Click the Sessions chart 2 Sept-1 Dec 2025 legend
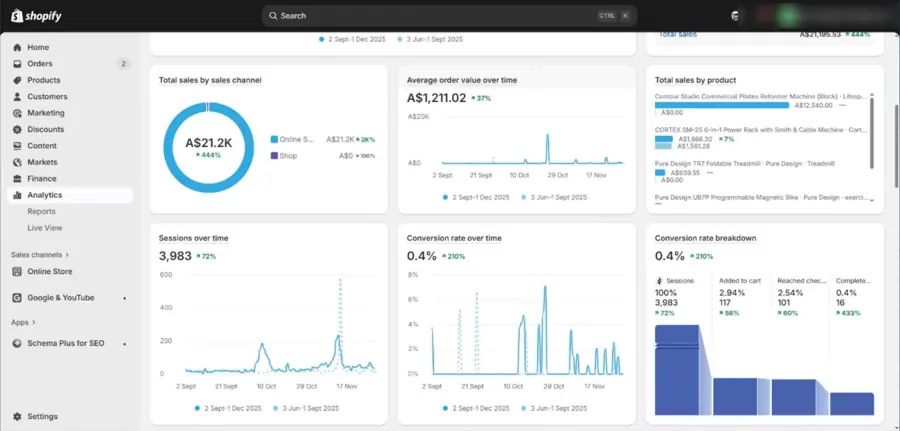The height and width of the screenshot is (431, 900). pos(228,409)
